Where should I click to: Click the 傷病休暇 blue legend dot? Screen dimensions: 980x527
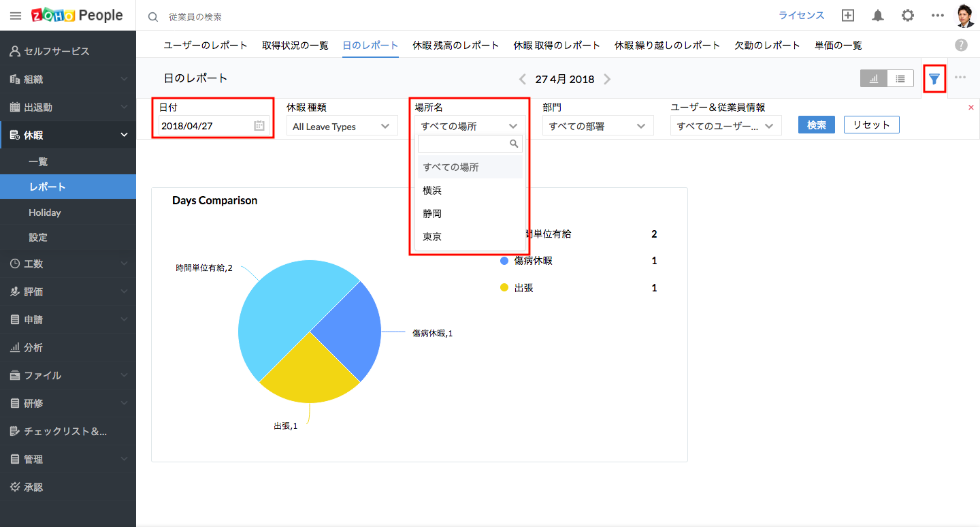coord(504,261)
